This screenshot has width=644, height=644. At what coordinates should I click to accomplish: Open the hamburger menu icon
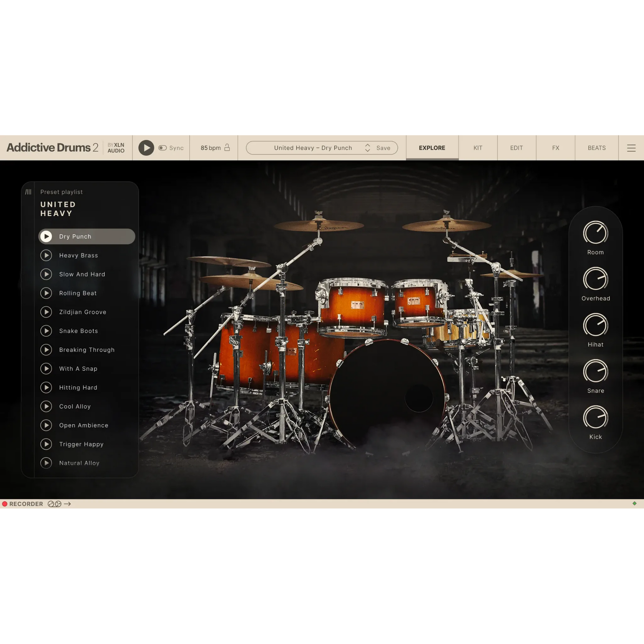pos(631,148)
